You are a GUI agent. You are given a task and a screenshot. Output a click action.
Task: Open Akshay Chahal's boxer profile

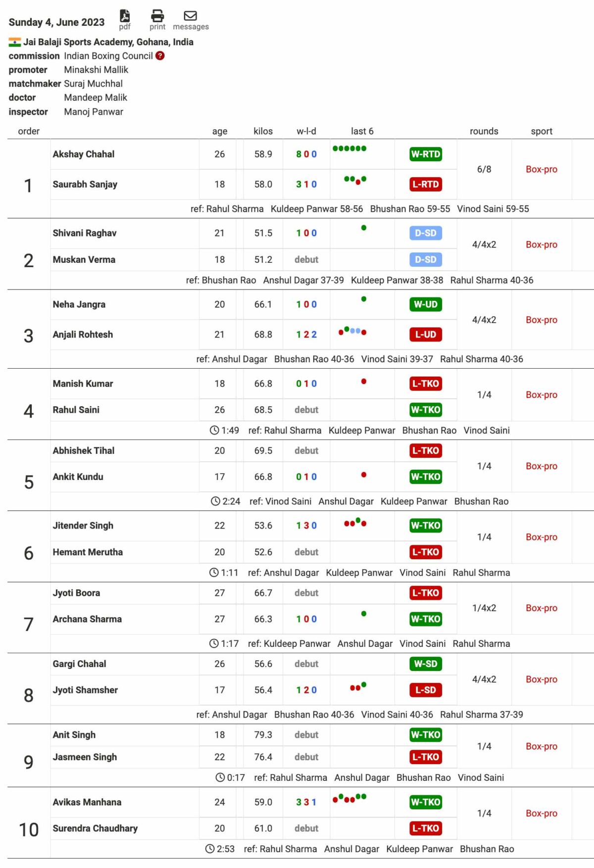click(84, 154)
